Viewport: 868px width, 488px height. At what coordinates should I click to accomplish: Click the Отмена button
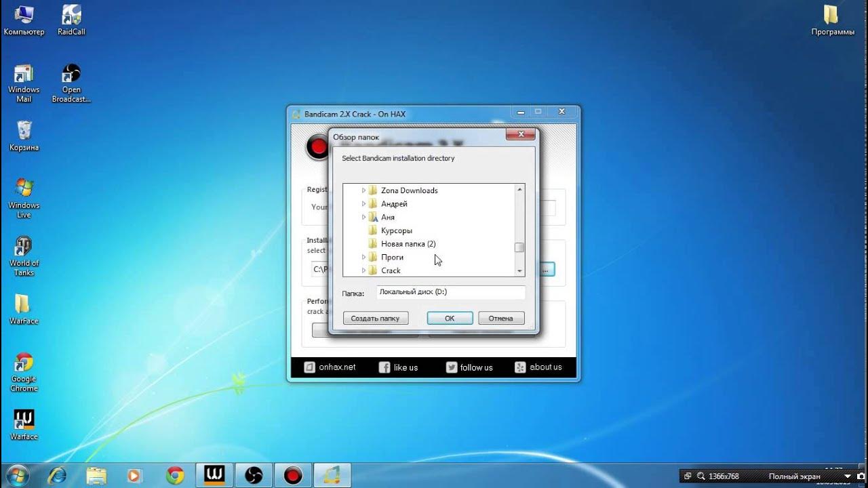(x=501, y=318)
